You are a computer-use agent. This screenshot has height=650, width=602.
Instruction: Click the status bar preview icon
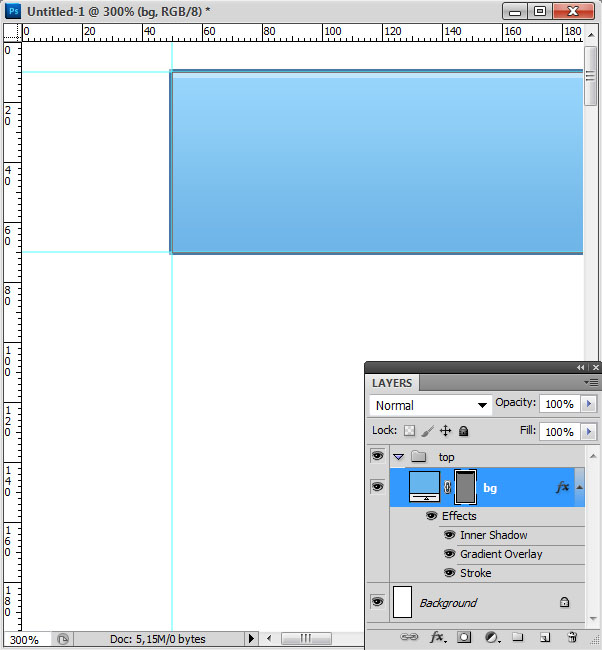coord(63,639)
